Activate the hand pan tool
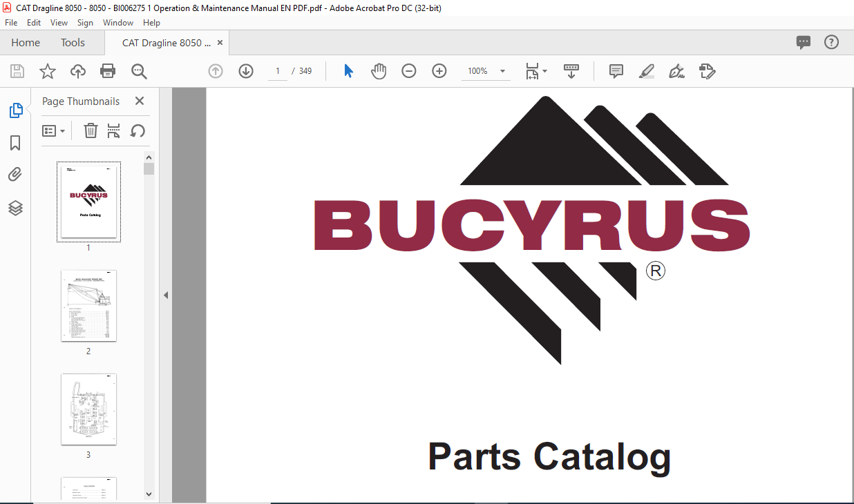 pos(379,71)
